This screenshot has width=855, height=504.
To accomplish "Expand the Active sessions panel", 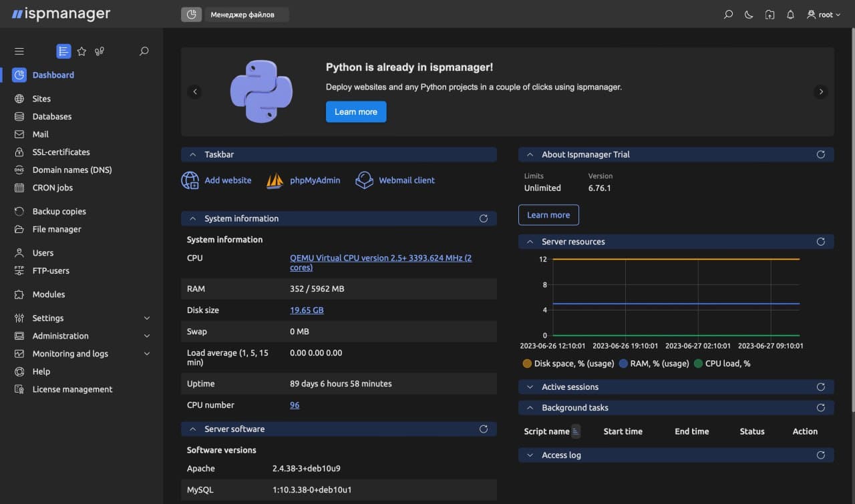I will pyautogui.click(x=530, y=387).
